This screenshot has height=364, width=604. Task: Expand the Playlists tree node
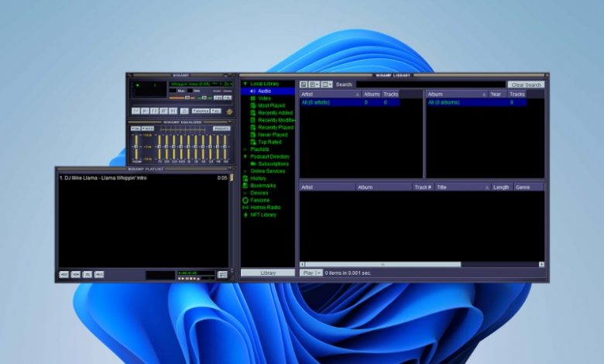click(245, 149)
